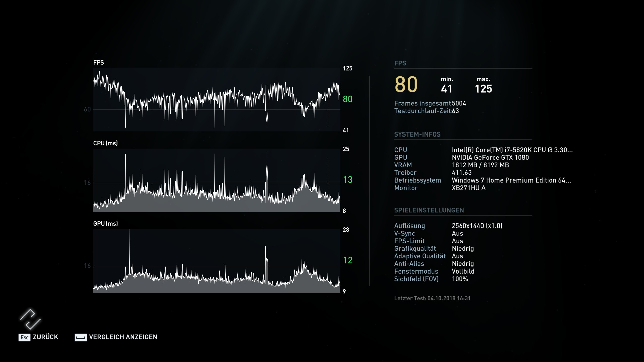Screen dimensions: 644x362
Task: Click the V-Sync value Aus
Action: coord(457,233)
